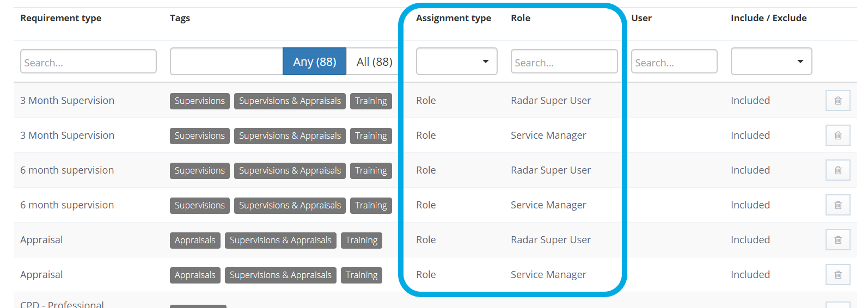Click the Tags column header
Image resolution: width=868 pixels, height=308 pixels.
tap(180, 18)
